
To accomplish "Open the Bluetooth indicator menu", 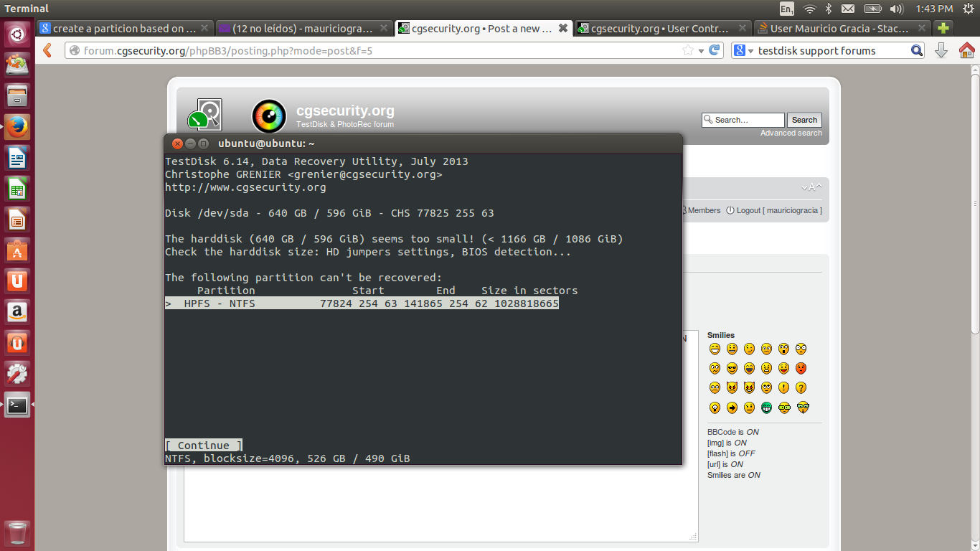I will coord(828,9).
